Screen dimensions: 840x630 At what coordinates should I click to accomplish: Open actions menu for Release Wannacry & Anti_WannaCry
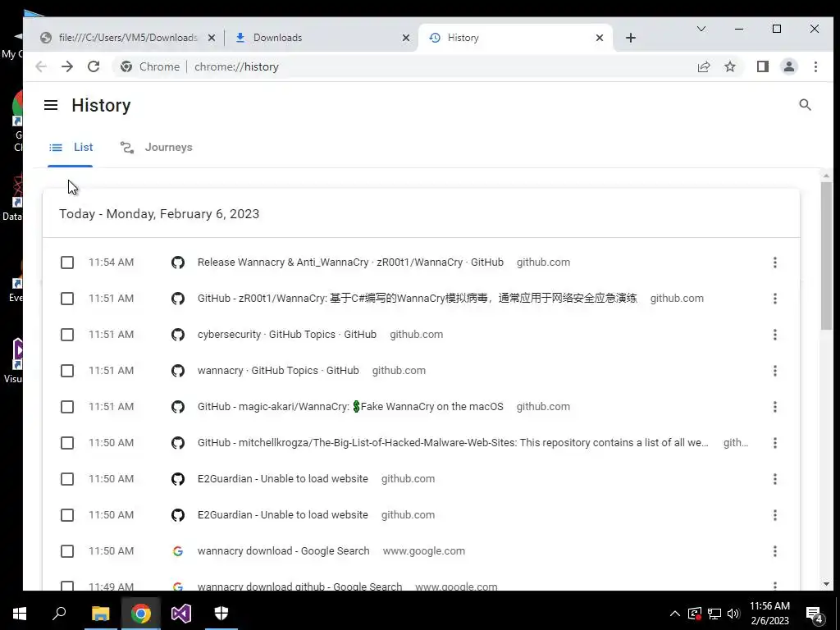coord(774,262)
